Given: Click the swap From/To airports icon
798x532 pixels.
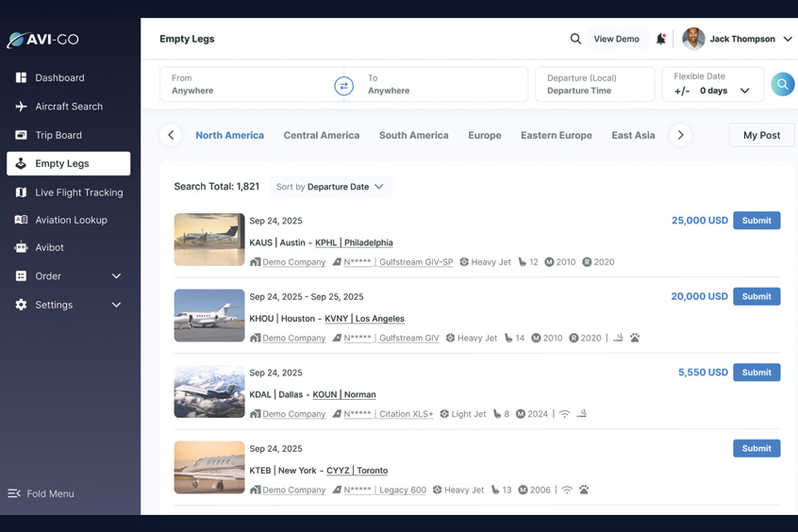Looking at the screenshot, I should click(343, 86).
